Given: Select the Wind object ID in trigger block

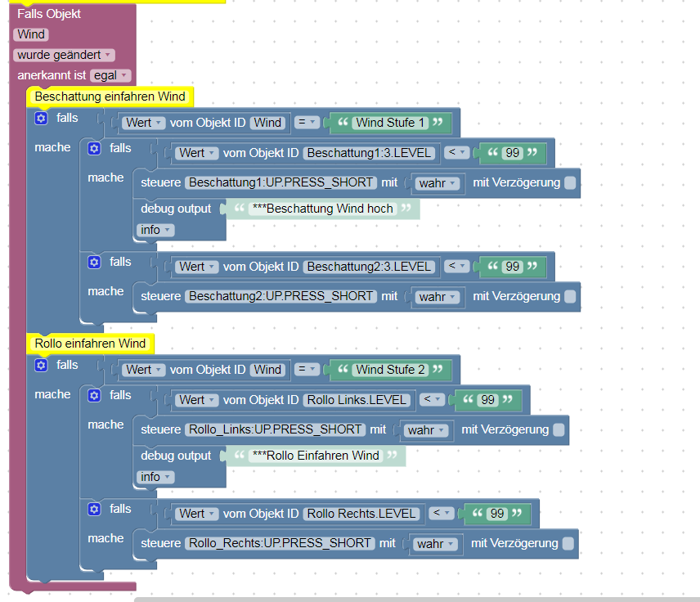Looking at the screenshot, I should [x=31, y=34].
